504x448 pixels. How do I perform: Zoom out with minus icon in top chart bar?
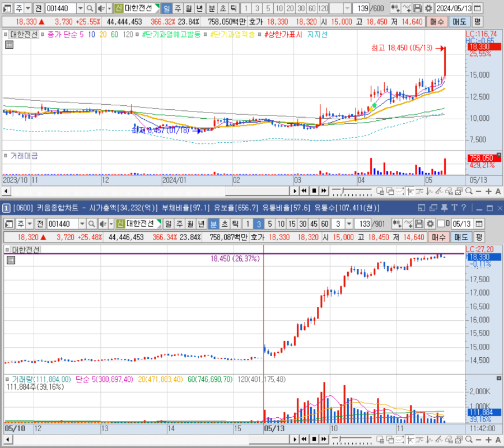(x=478, y=191)
